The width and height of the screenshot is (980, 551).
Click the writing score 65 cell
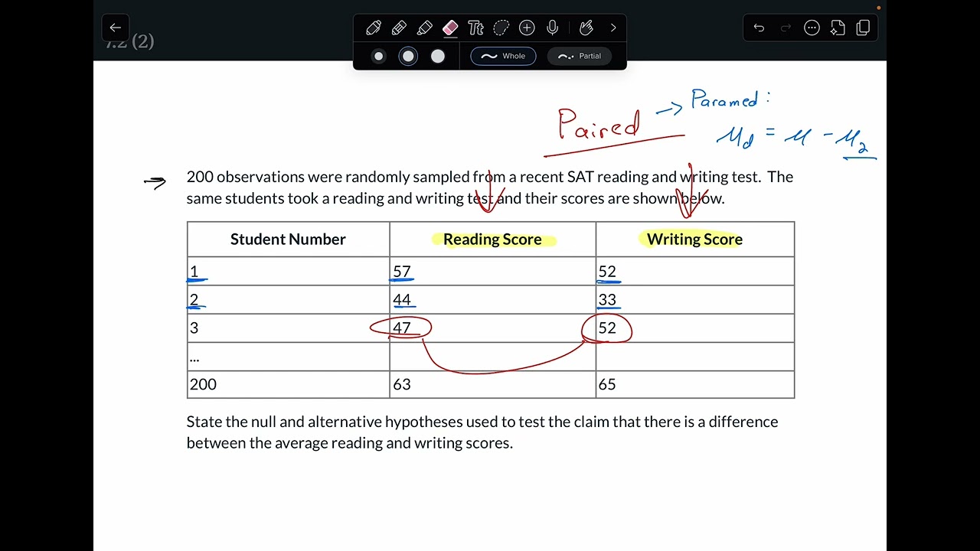694,385
